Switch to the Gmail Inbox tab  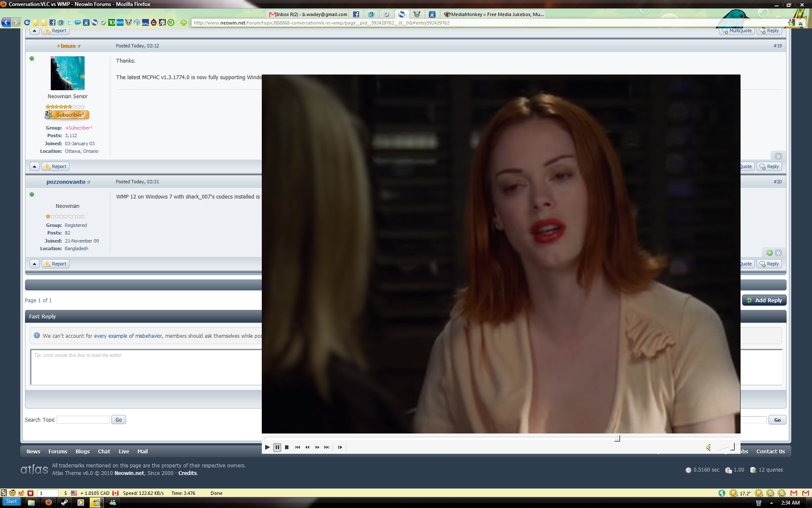click(x=308, y=14)
